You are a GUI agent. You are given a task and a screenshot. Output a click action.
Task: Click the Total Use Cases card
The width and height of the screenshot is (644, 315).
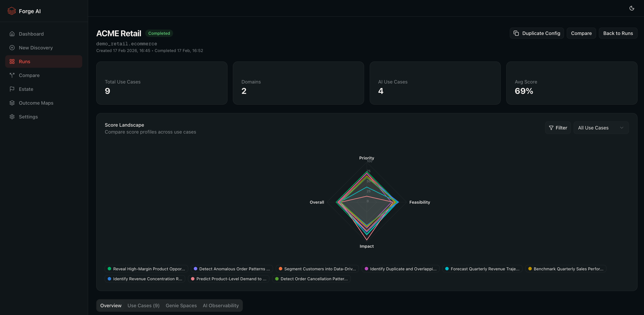162,83
